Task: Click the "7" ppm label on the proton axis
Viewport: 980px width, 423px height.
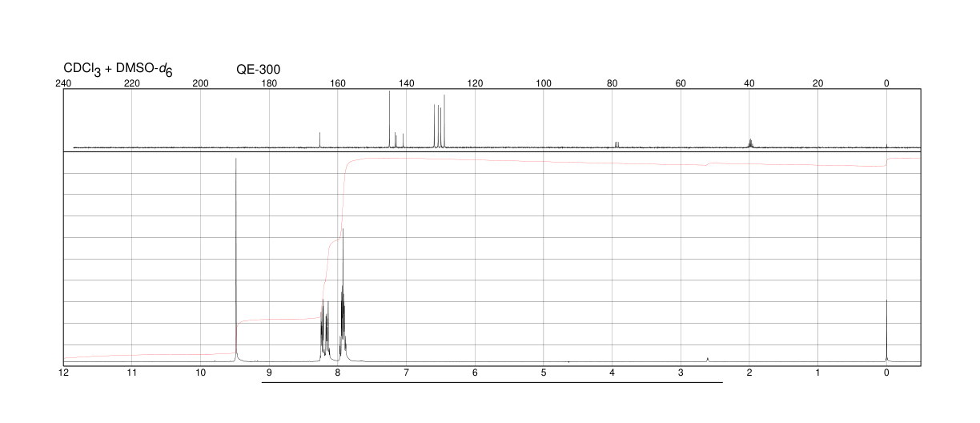Action: 406,373
